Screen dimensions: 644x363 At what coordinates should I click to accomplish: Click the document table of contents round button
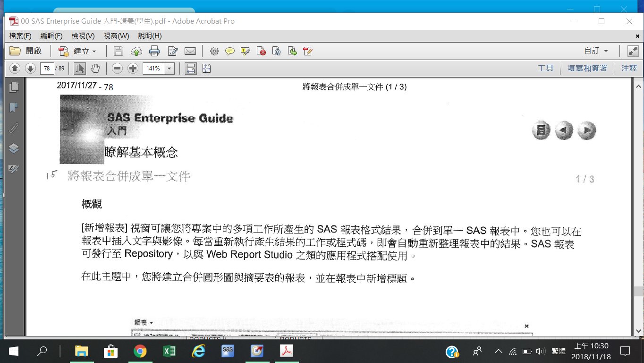point(541,130)
